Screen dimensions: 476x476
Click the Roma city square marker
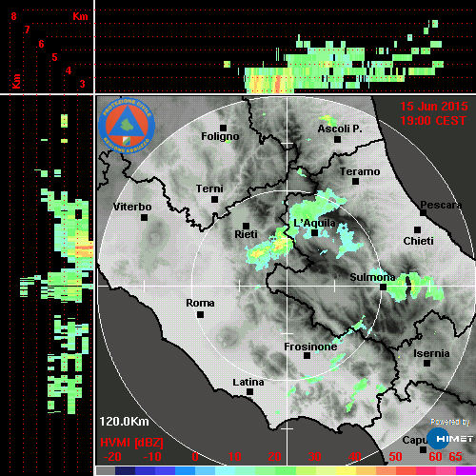(x=200, y=315)
